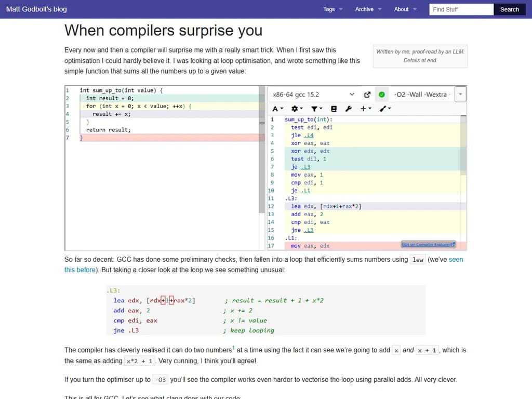Open the font size 'A' menu
Viewport: 532px width, 399px height.
click(277, 109)
